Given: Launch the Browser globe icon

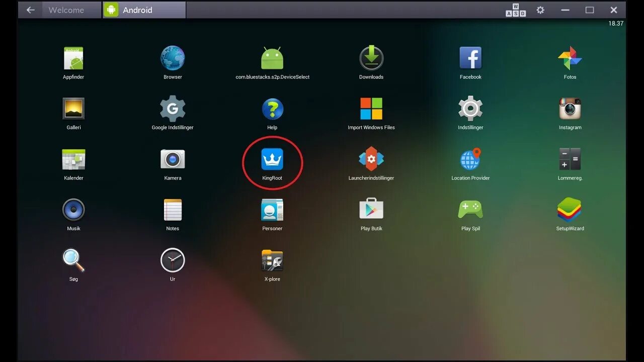Looking at the screenshot, I should point(173,58).
